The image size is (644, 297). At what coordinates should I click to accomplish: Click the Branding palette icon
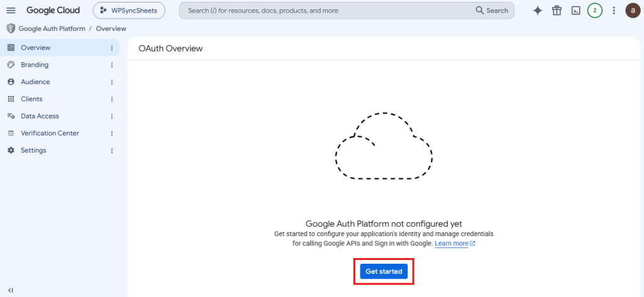click(x=11, y=65)
